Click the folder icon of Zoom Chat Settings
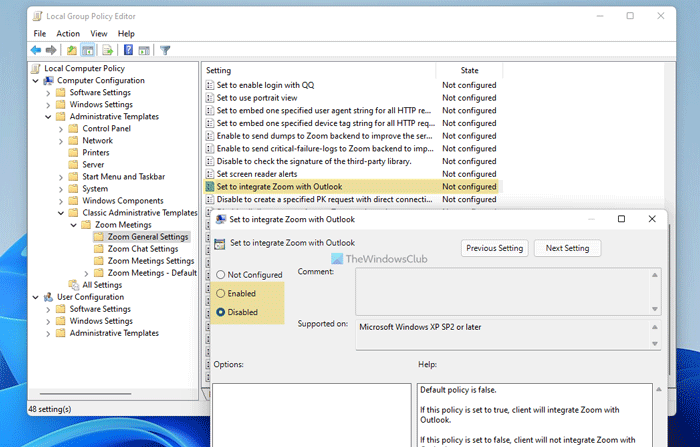700x447 pixels. click(x=99, y=249)
